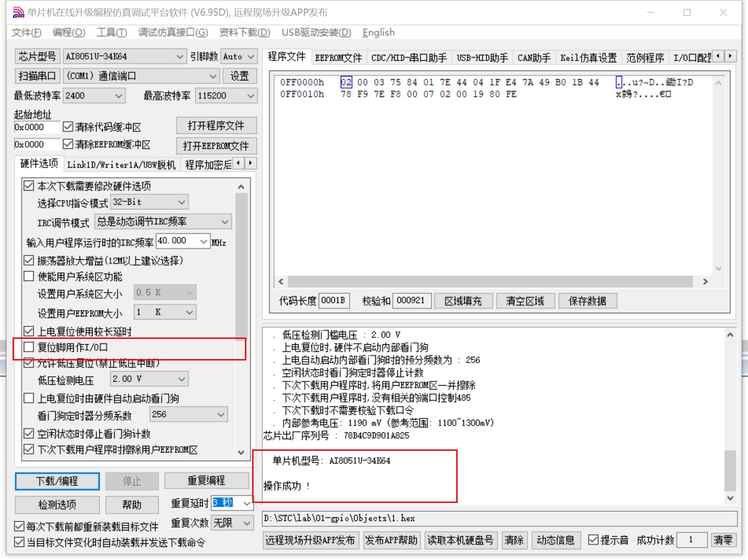The height and width of the screenshot is (560, 748).
Task: Open Link1D/Writer1A/U8W脱机 tab
Action: click(x=121, y=165)
